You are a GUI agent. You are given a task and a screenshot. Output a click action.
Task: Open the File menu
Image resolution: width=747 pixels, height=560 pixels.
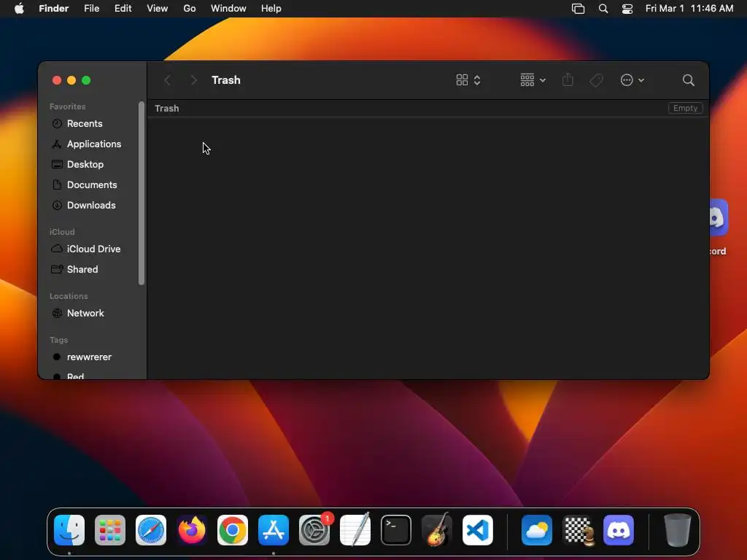tap(91, 9)
